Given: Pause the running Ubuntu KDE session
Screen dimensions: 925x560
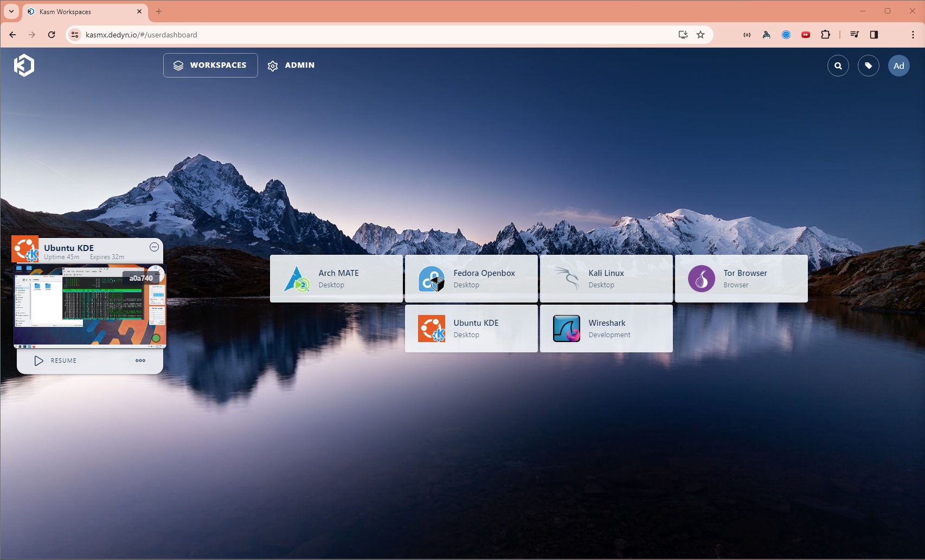Looking at the screenshot, I should [x=154, y=247].
